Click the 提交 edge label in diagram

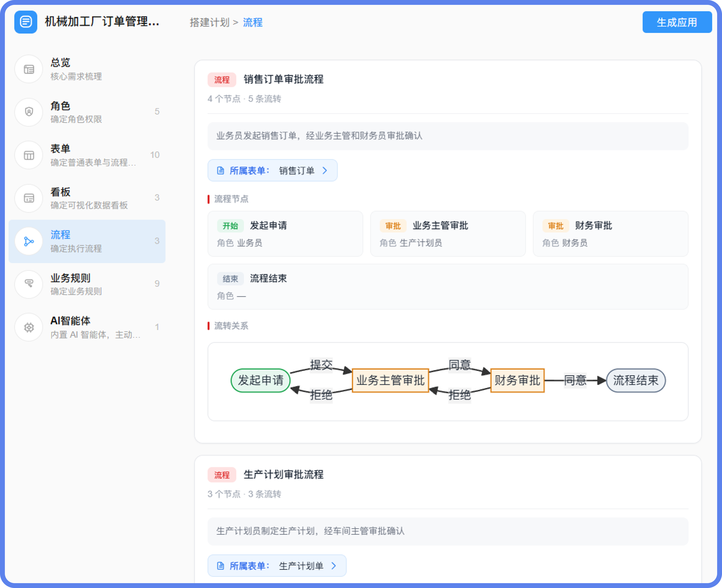coord(321,365)
